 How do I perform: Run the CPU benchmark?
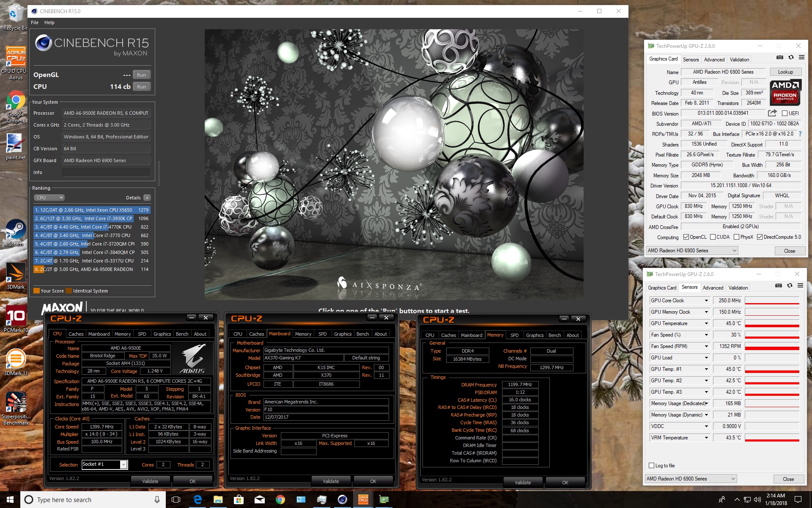141,87
